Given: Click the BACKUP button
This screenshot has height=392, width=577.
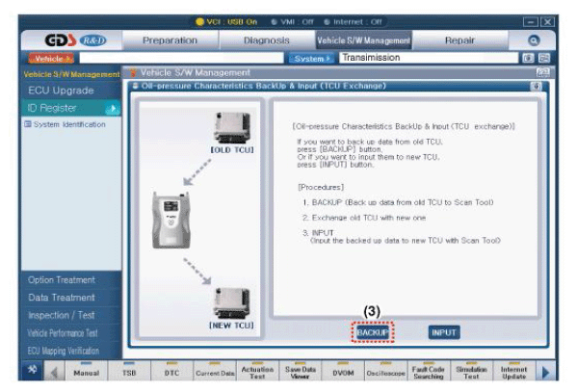Looking at the screenshot, I should (373, 332).
